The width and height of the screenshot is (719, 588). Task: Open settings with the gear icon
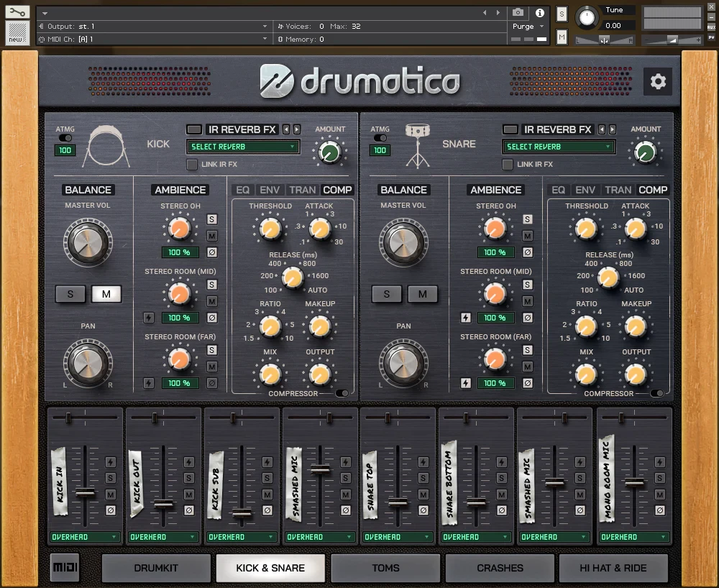[658, 82]
